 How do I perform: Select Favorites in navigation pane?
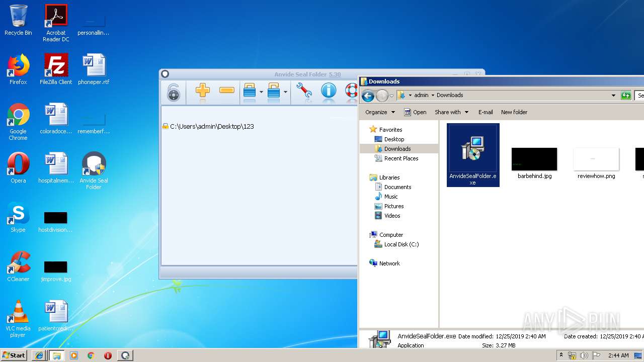pyautogui.click(x=385, y=130)
